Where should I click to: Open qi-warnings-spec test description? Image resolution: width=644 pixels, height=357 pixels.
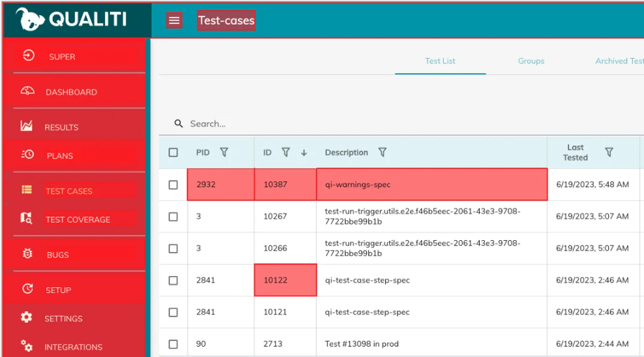(358, 185)
